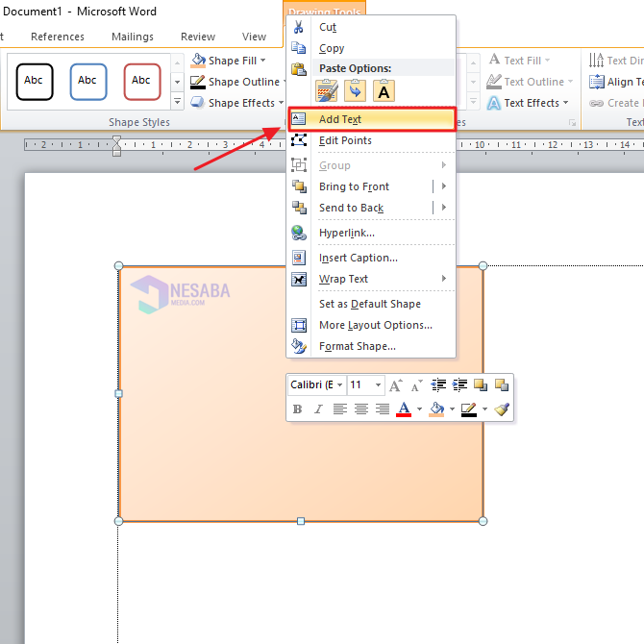The image size is (644, 644).
Task: Click the Bring to Front icon
Action: coord(299,186)
